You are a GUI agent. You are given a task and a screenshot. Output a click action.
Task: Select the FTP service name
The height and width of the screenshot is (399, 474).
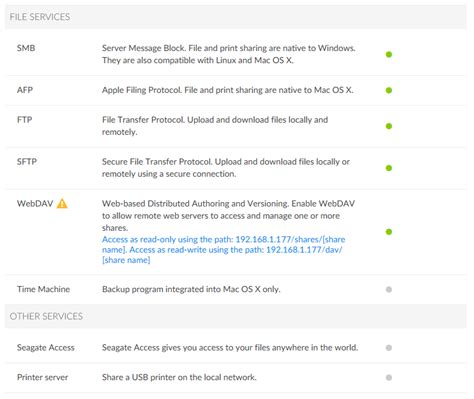24,120
